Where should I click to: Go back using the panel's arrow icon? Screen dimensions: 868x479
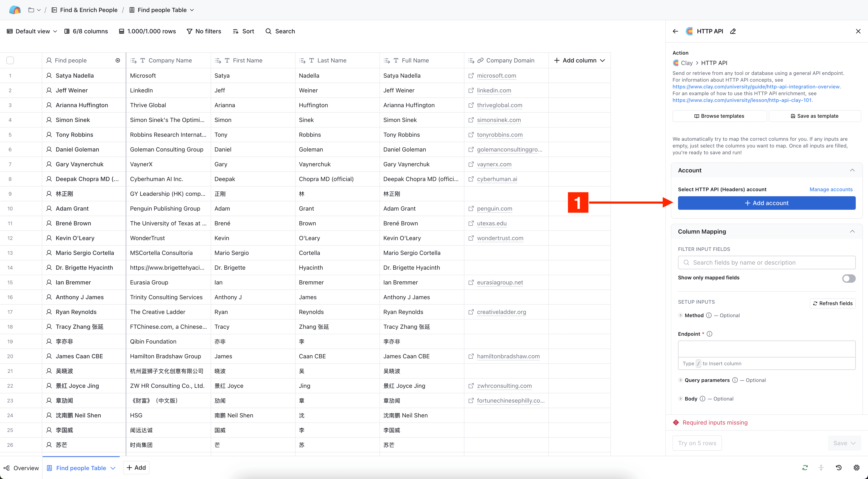675,31
